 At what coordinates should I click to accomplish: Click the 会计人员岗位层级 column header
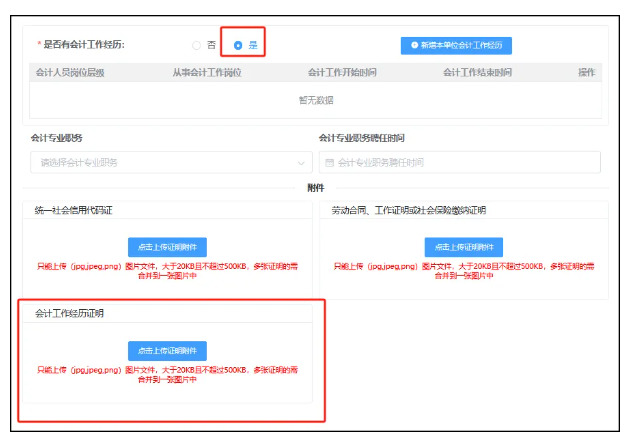pos(71,72)
